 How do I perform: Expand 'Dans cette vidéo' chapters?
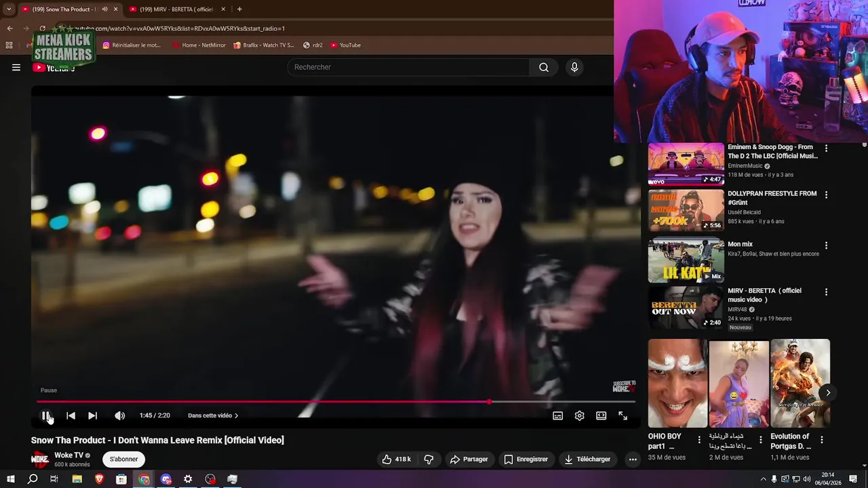(213, 415)
